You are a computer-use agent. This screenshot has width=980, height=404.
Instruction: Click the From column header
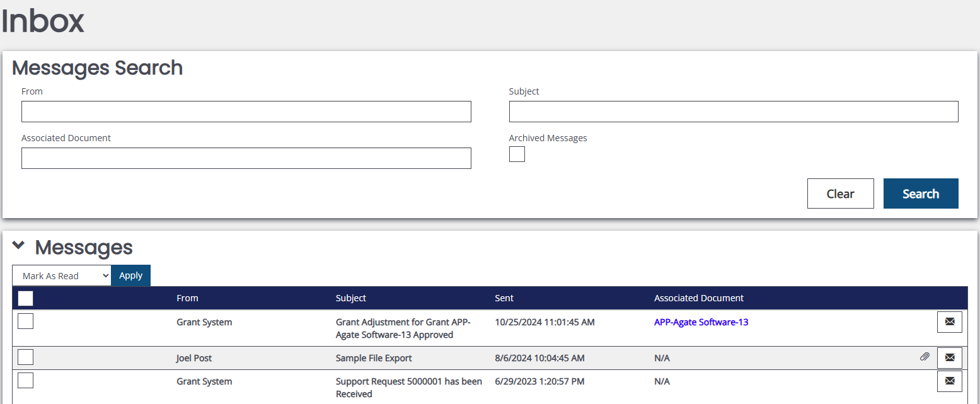187,298
